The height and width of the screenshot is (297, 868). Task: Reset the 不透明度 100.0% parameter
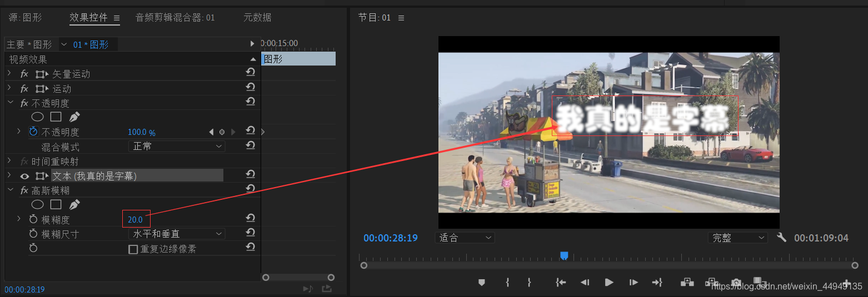coord(251,130)
